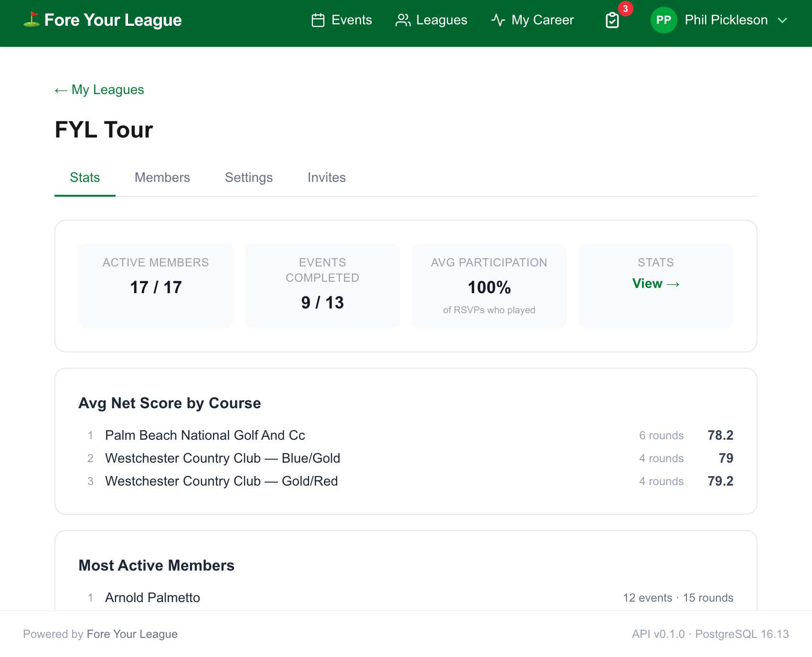Screen dimensions: 812x657
Task: Click the back arrow beside My Leagues
Action: coord(61,90)
